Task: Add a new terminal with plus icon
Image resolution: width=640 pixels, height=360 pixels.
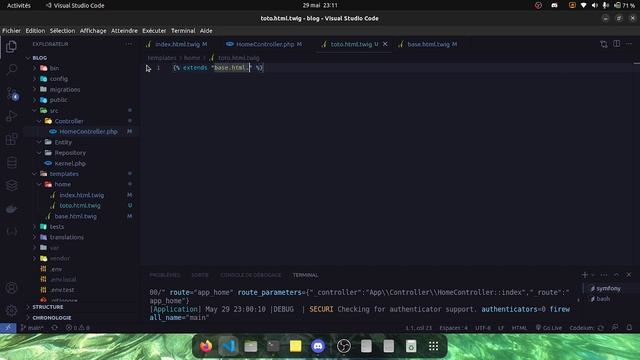Action: point(584,275)
